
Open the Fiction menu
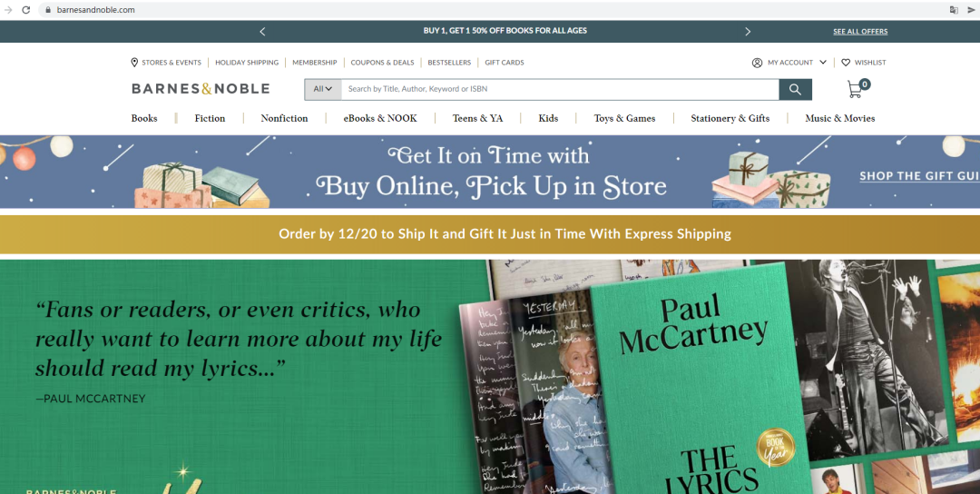210,118
